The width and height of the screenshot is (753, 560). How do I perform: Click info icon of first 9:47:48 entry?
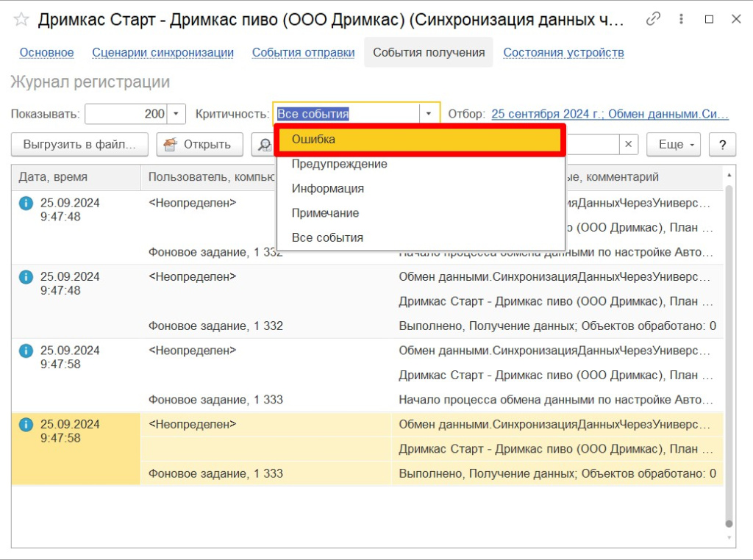point(26,204)
